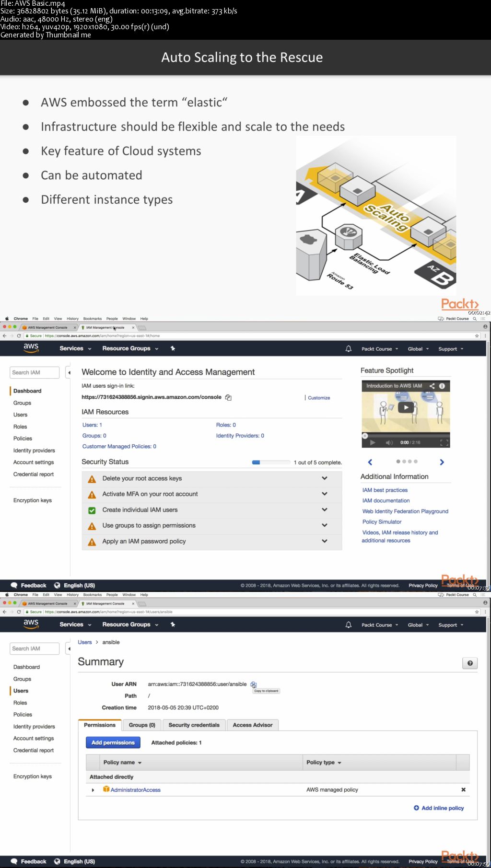The height and width of the screenshot is (868, 491).
Task: Open the Security credentials tab
Action: click(x=194, y=725)
